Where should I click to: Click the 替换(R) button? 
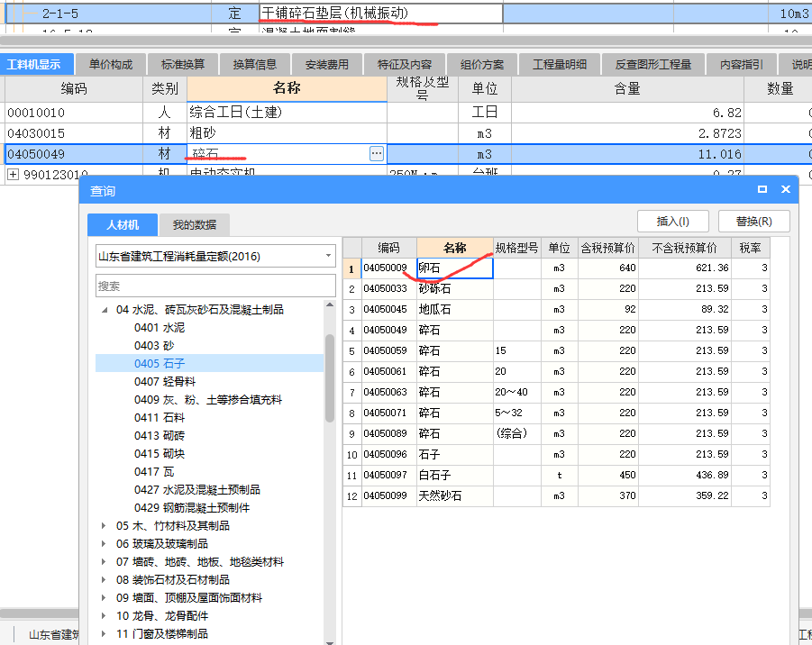(x=754, y=221)
